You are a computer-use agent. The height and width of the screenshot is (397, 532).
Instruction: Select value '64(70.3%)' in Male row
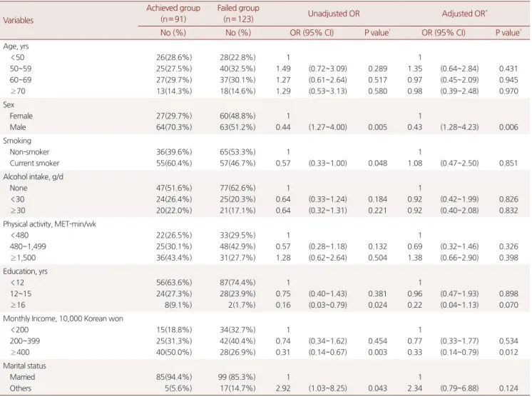pos(174,127)
